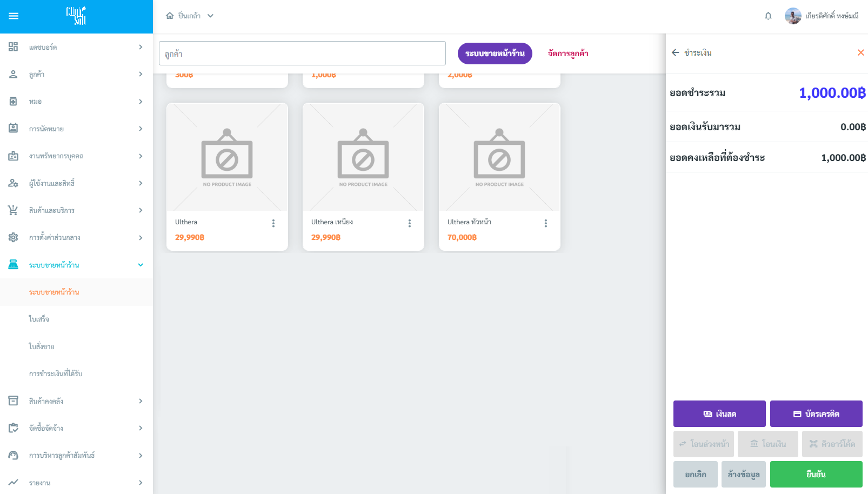868x494 pixels.
Task: Pay with เงินสด cash button
Action: click(719, 414)
